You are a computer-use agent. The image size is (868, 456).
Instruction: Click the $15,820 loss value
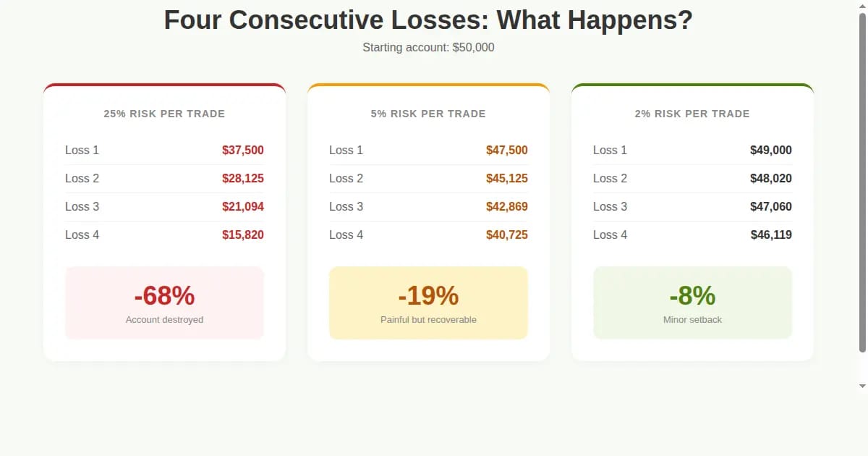click(242, 235)
